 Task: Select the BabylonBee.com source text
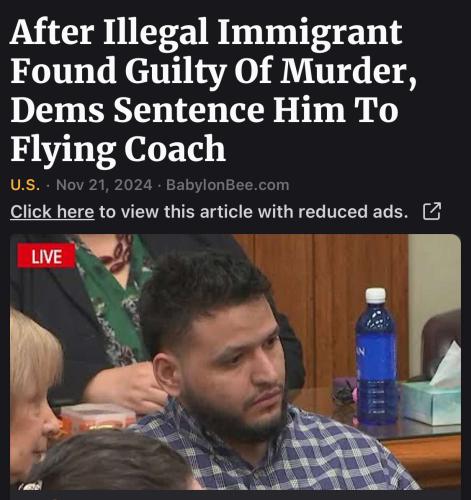(x=227, y=185)
